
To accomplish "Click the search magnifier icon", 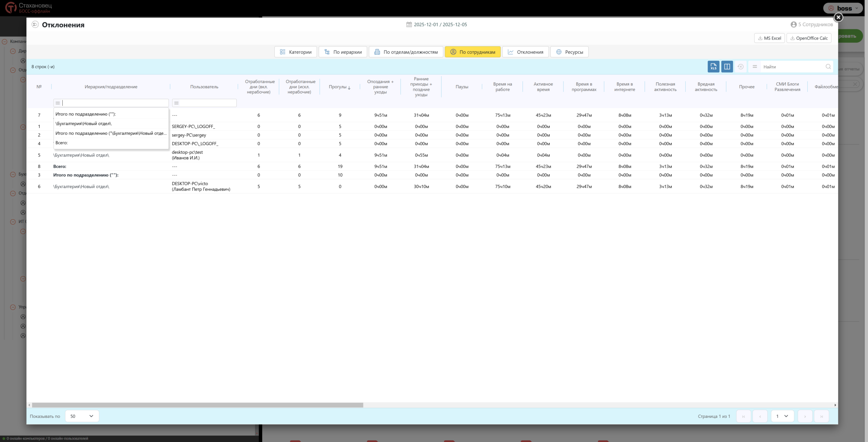I will 828,67.
